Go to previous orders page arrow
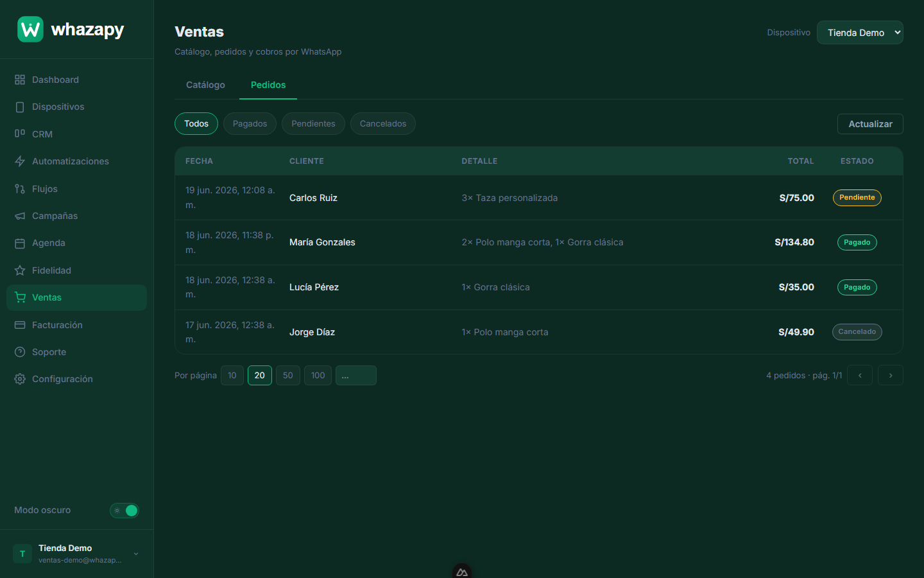The width and height of the screenshot is (924, 578). click(860, 375)
